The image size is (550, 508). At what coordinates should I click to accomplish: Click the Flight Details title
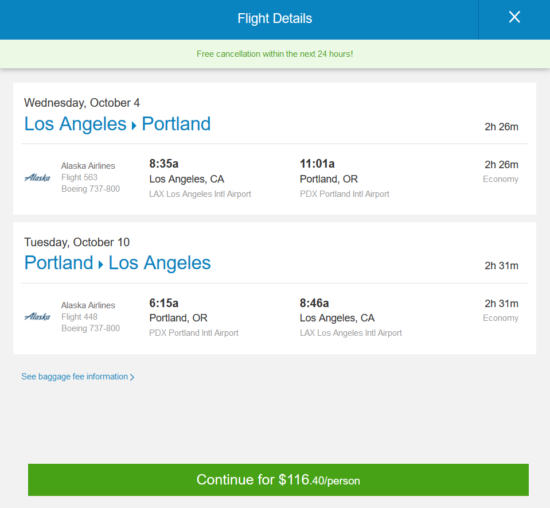pos(275,18)
